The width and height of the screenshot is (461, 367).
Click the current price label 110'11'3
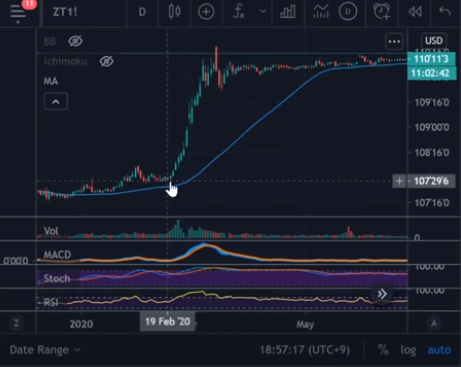(431, 59)
